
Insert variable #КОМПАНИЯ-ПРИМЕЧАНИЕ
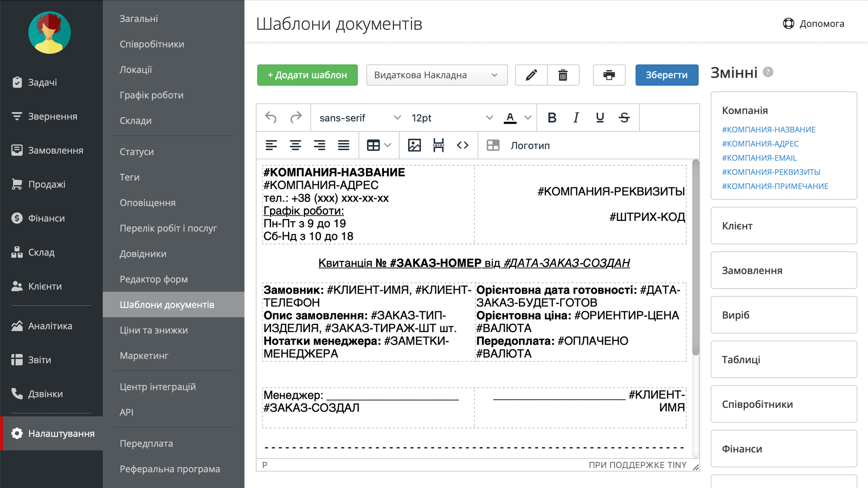click(x=775, y=186)
